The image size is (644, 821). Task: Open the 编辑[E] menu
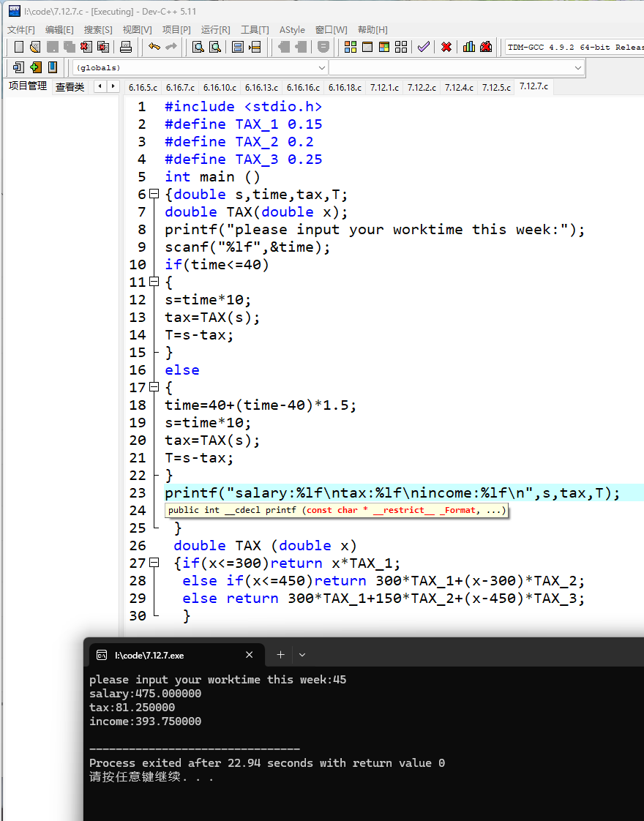tap(59, 30)
